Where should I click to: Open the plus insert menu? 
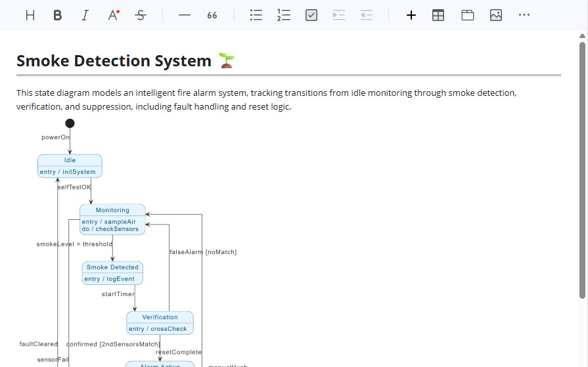click(411, 15)
